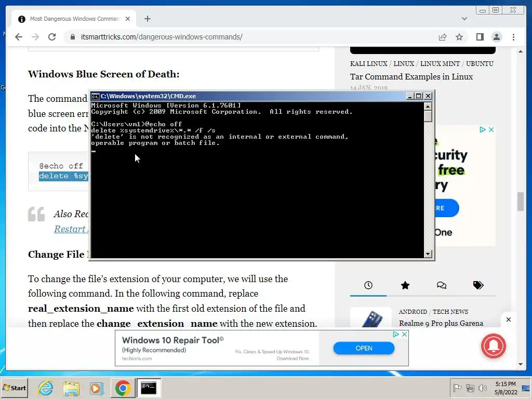
Task: Click the CMD vertical scroll thumb
Action: 428,116
